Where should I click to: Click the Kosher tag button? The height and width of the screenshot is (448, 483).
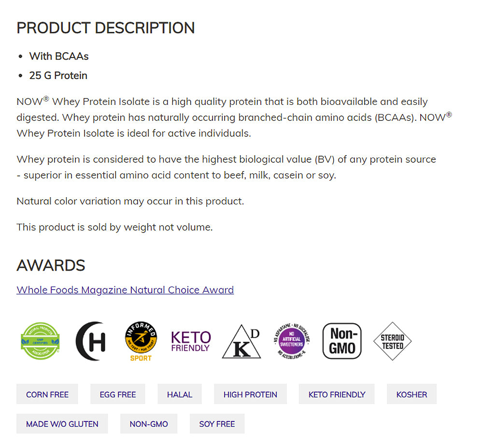[412, 394]
